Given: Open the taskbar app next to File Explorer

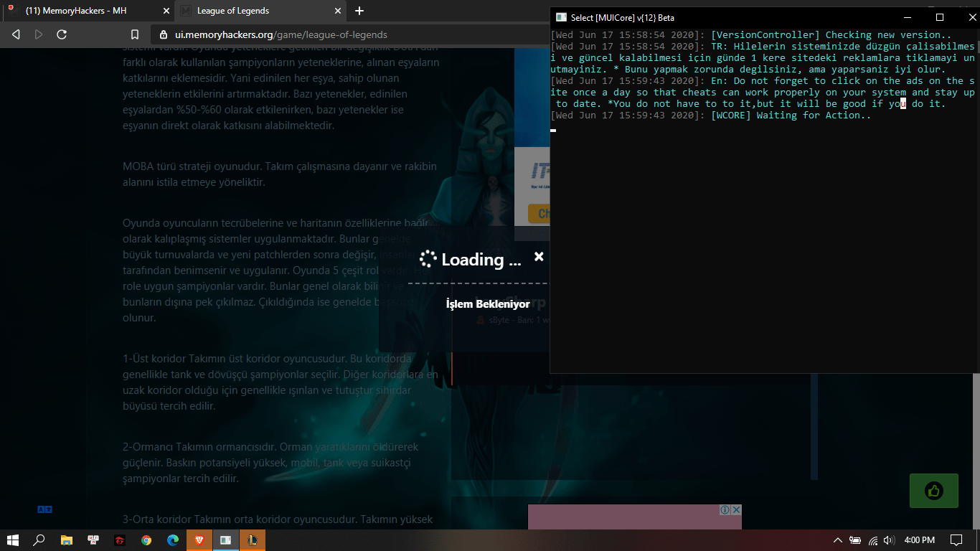Looking at the screenshot, I should coord(93,540).
